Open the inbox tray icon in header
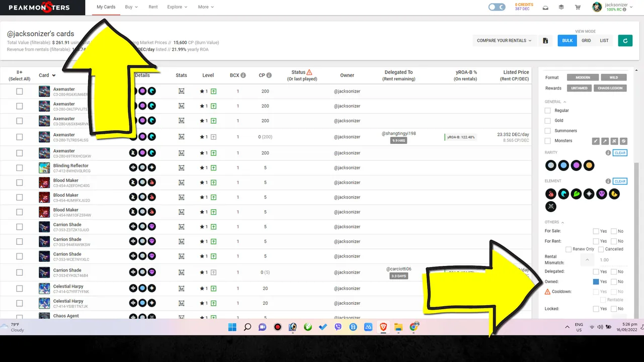644x362 pixels. pos(545,8)
